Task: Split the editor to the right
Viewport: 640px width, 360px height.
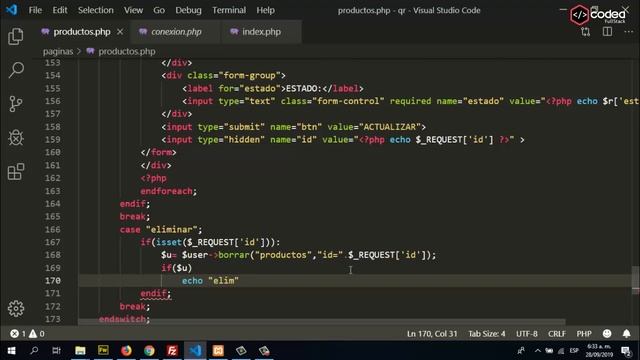Action: tap(607, 32)
